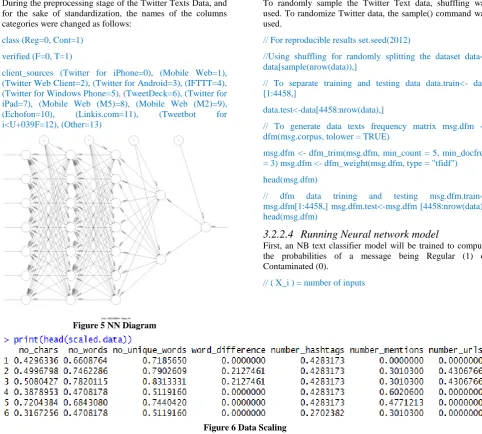Click the '(Other=13)' entry in client sources
The image size is (482, 434).
(81, 125)
